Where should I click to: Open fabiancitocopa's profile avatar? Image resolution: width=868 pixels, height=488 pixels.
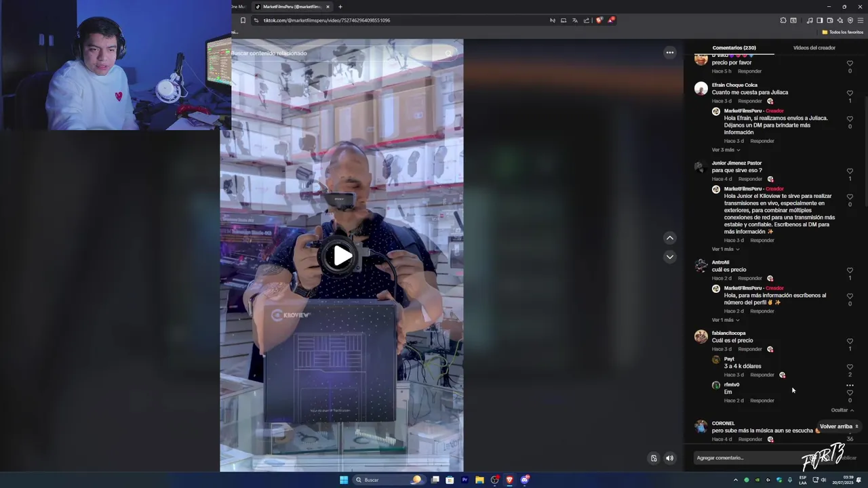pyautogui.click(x=701, y=337)
